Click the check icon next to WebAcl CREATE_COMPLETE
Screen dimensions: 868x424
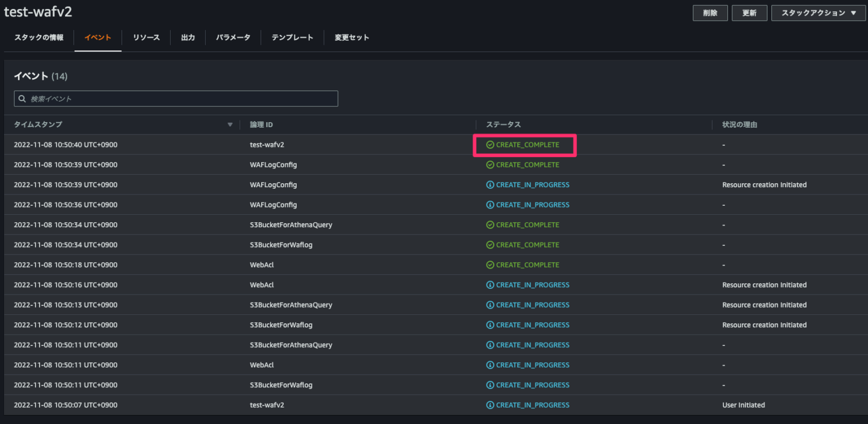tap(489, 265)
